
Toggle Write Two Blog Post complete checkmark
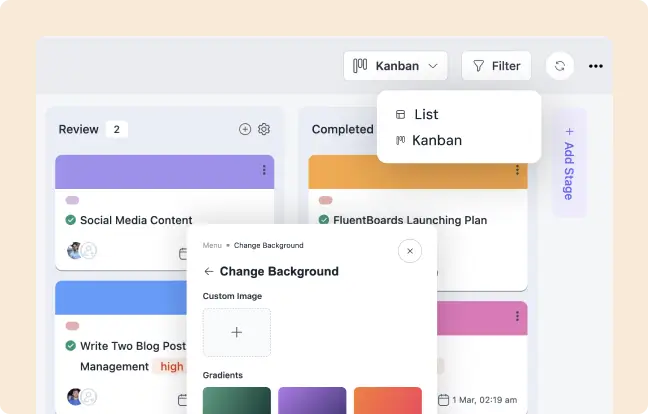coord(71,346)
